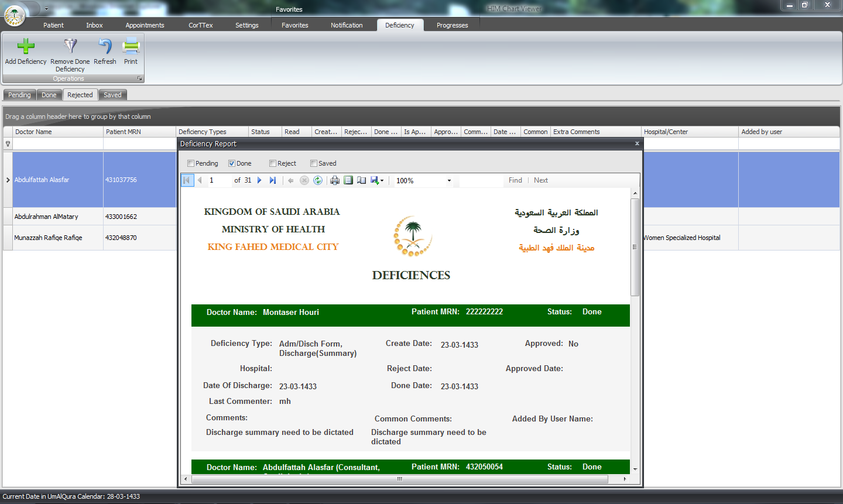This screenshot has width=843, height=504.
Task: Open the Pending deficiencies tab
Action: (x=19, y=95)
